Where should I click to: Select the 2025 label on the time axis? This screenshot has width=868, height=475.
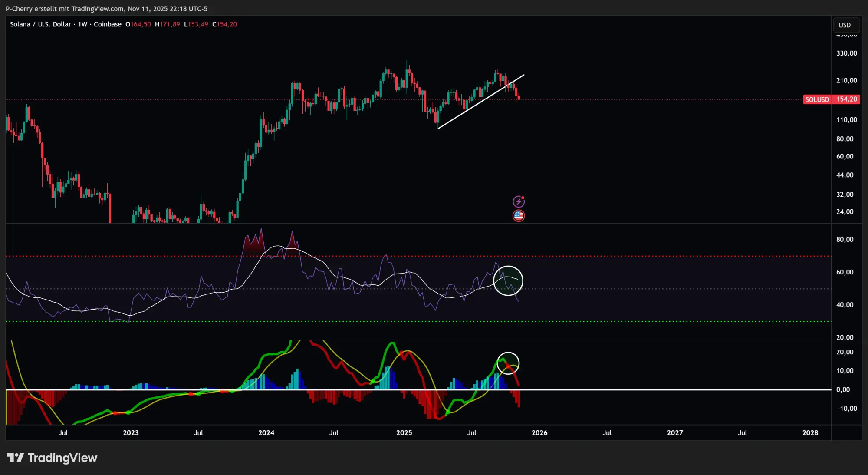coord(404,433)
